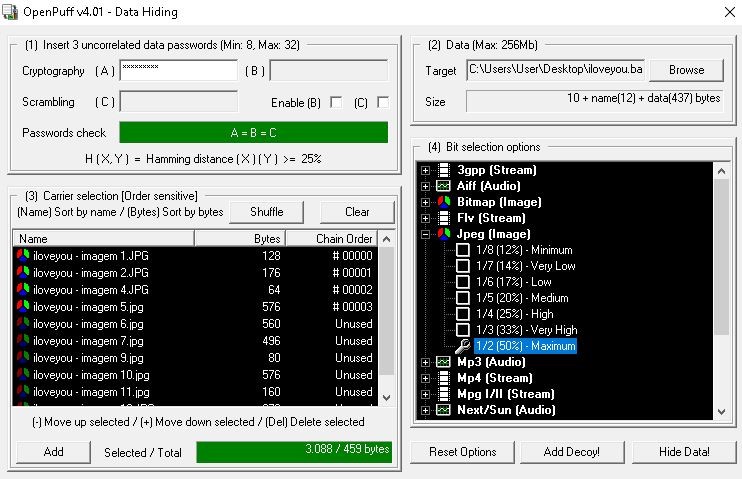Enable the password (C) checkbox
This screenshot has height=479, width=742.
pos(383,102)
